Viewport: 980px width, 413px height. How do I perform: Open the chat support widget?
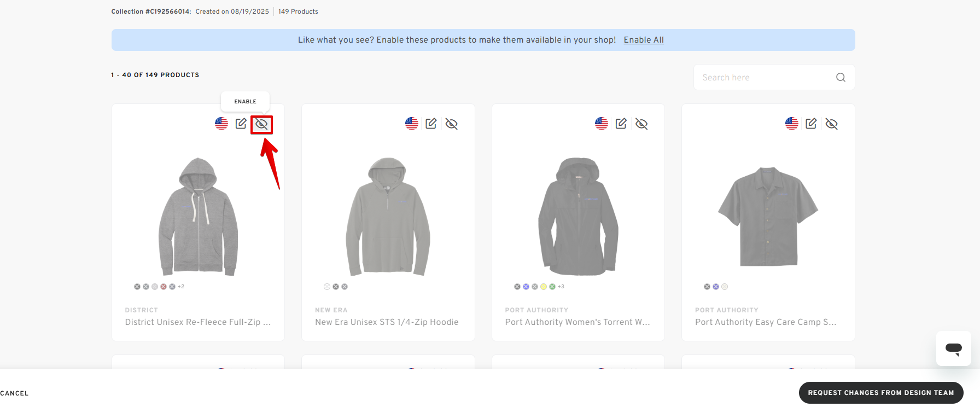pyautogui.click(x=953, y=348)
